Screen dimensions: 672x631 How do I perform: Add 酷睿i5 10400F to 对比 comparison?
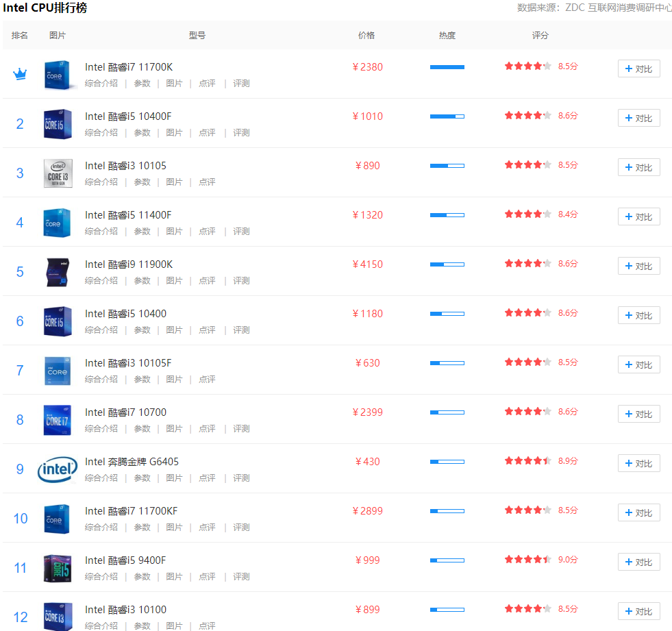point(638,118)
